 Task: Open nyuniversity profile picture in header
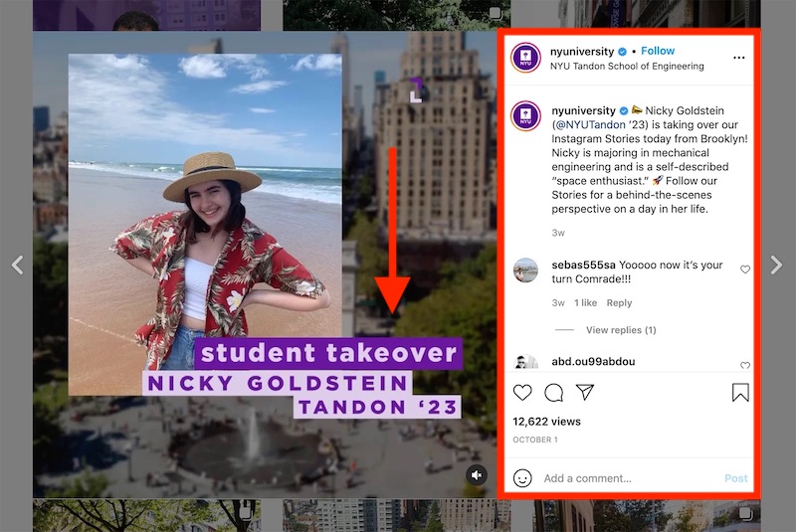tap(525, 58)
